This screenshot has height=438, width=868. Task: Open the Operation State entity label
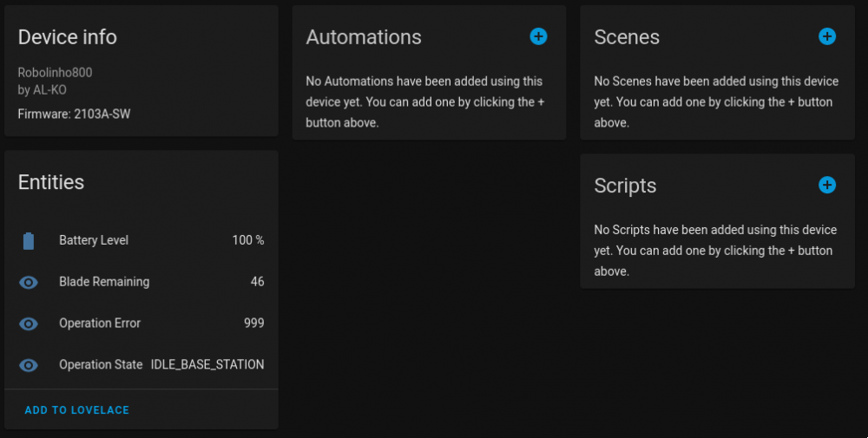[101, 365]
